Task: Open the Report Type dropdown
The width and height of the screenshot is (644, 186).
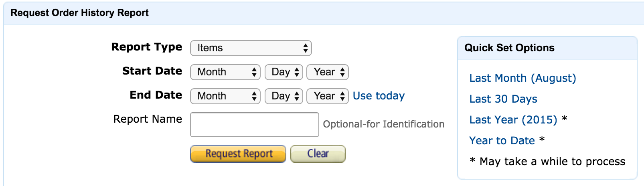Action: [251, 48]
